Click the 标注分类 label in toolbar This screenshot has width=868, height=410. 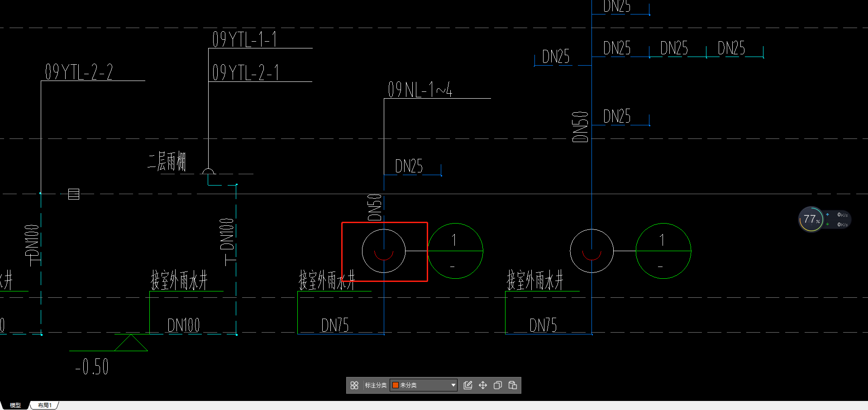(x=376, y=385)
